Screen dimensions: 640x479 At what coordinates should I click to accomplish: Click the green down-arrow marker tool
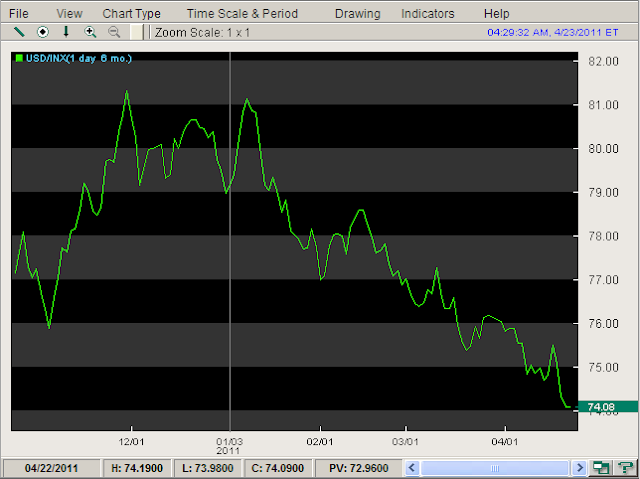click(66, 32)
